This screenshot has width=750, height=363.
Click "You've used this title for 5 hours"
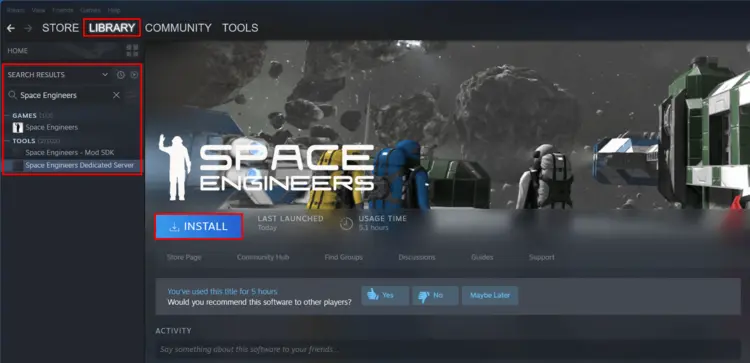(222, 291)
